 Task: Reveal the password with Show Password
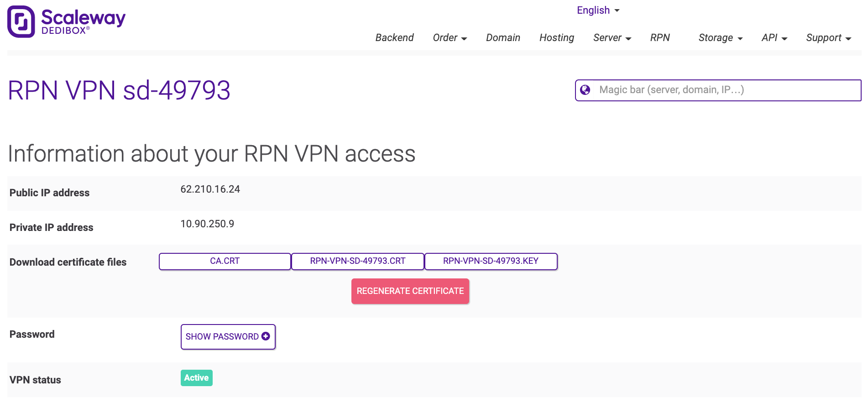pos(223,336)
